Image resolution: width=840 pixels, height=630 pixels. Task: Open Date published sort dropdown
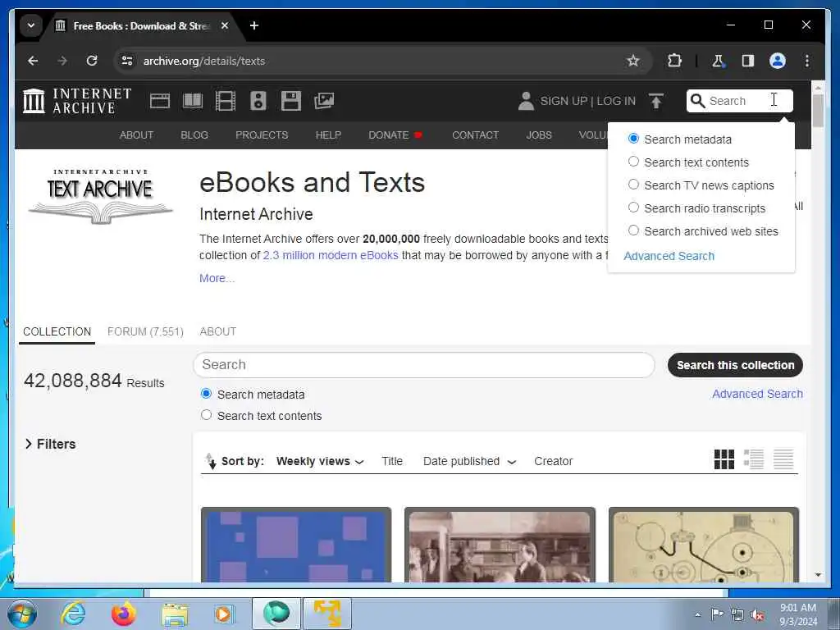[x=469, y=461]
